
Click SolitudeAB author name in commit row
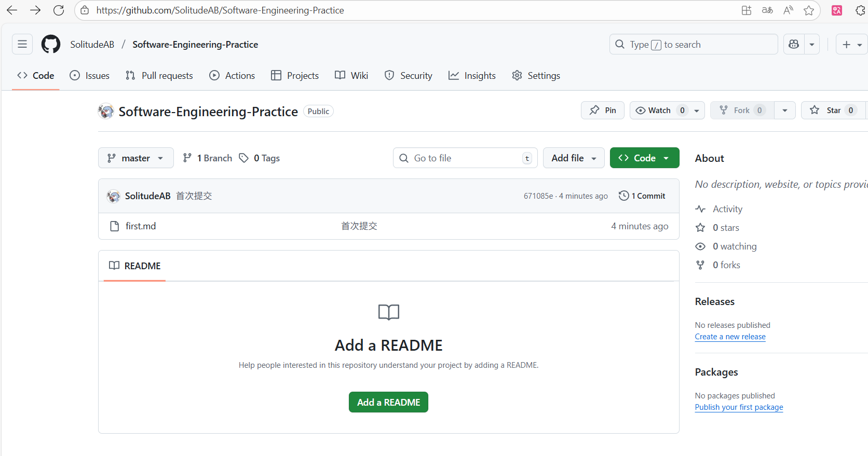147,196
